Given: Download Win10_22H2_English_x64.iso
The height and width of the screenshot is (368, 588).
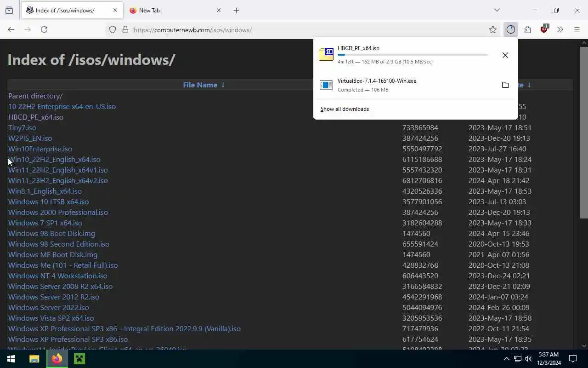Looking at the screenshot, I should coord(54,159).
